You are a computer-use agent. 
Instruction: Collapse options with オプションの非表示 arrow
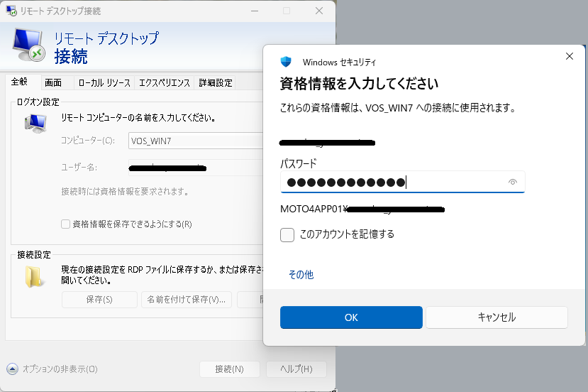pos(13,369)
